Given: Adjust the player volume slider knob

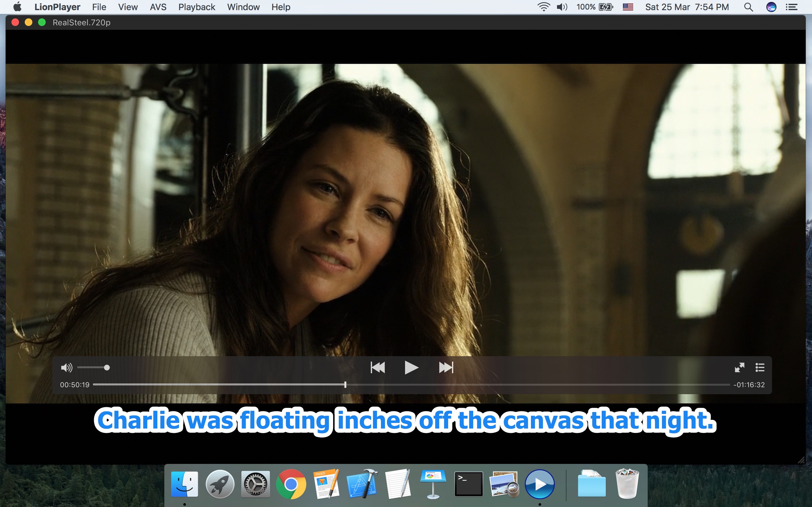Looking at the screenshot, I should coord(107,368).
